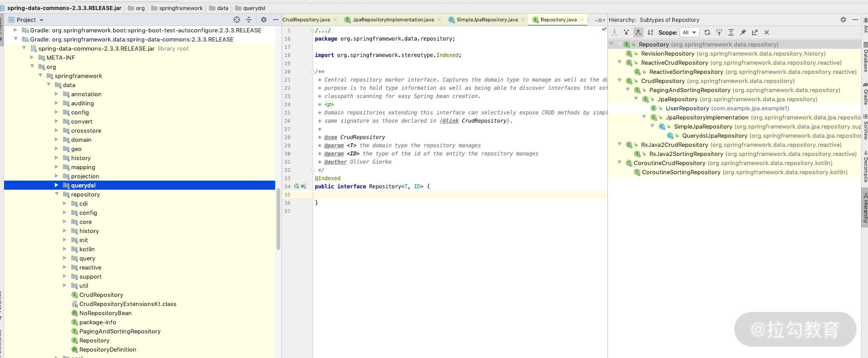Open Project panel settings gear

coord(263,20)
